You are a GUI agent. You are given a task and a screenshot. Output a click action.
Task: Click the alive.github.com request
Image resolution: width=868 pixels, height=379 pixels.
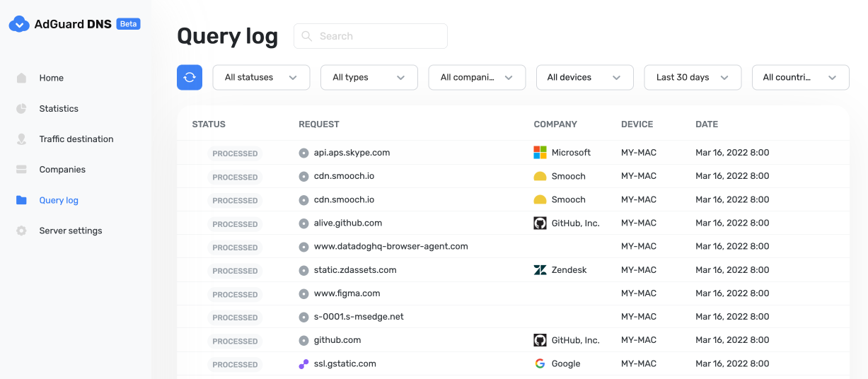pos(348,223)
